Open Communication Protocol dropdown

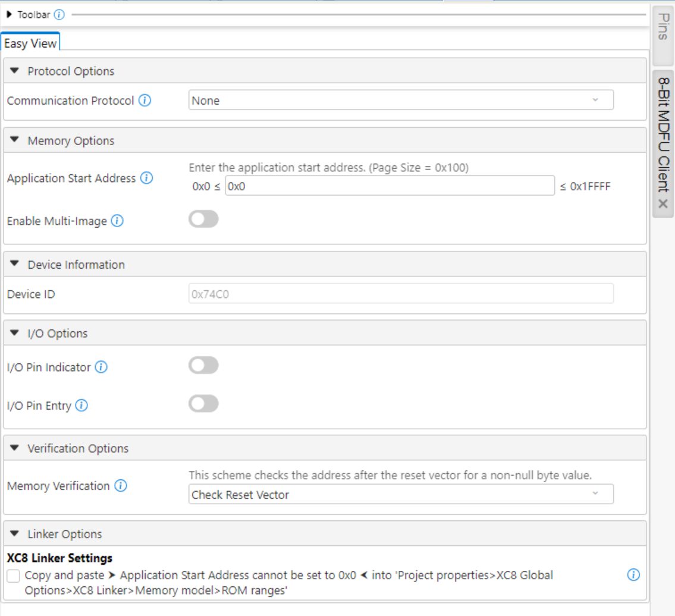tap(401, 100)
